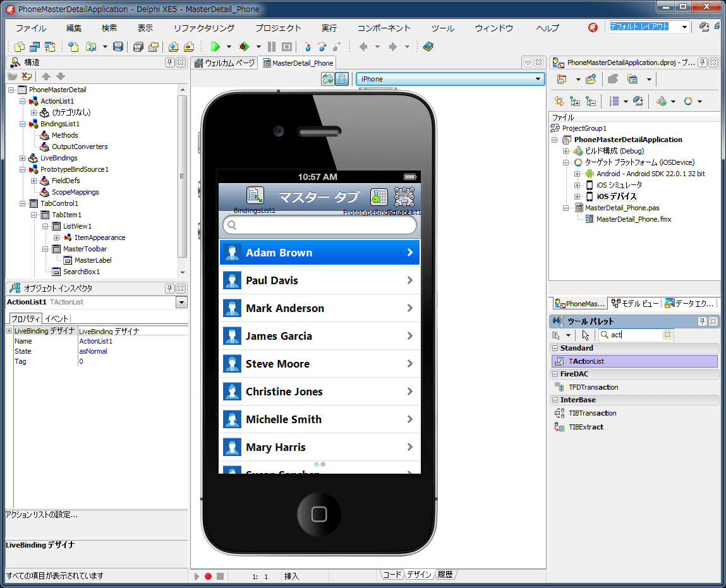Expand the LiveBindings node in Structure tree

pos(22,159)
